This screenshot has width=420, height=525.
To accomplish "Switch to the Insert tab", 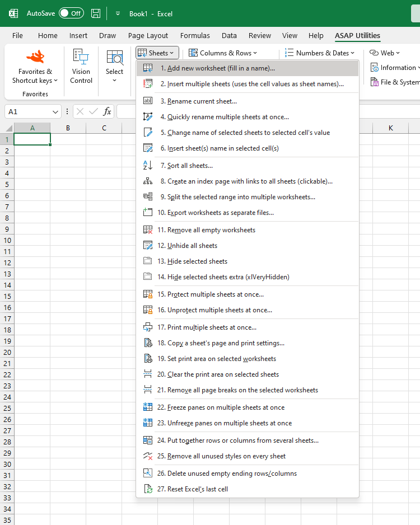I will pyautogui.click(x=78, y=35).
